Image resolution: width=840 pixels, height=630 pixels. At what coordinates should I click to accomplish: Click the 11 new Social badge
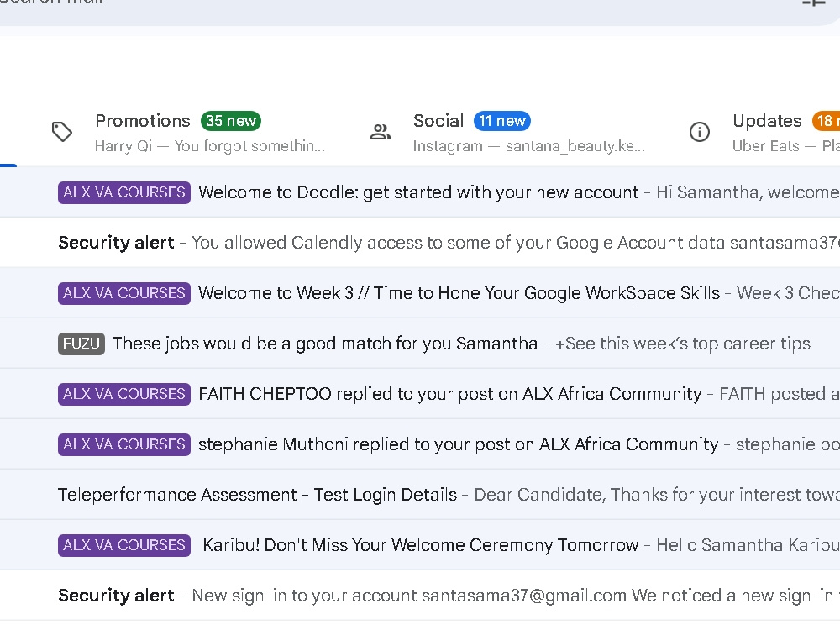tap(502, 121)
